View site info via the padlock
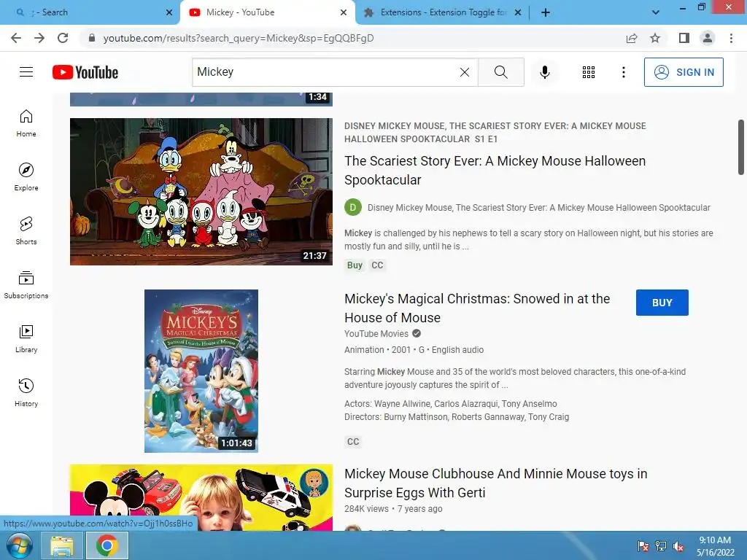This screenshot has width=747, height=560. [92, 38]
